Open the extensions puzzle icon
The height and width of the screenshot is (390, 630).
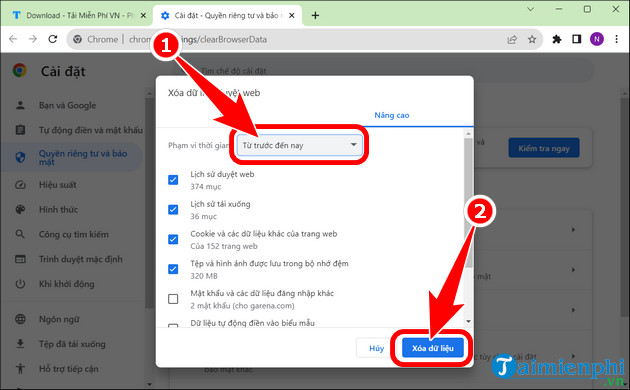pos(557,39)
